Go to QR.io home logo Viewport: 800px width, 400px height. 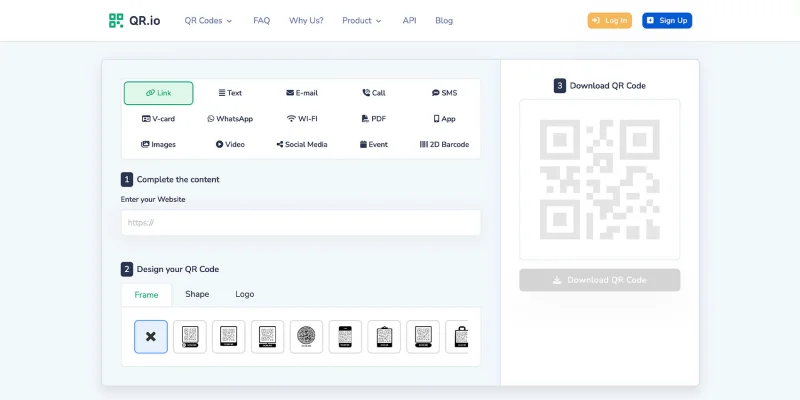click(134, 20)
